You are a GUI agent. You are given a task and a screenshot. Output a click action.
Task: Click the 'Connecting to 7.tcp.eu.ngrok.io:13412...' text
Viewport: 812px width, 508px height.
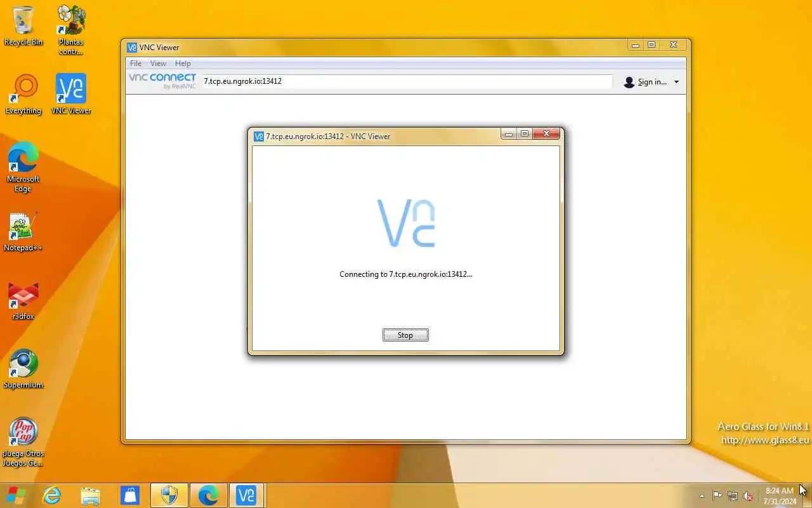(406, 274)
